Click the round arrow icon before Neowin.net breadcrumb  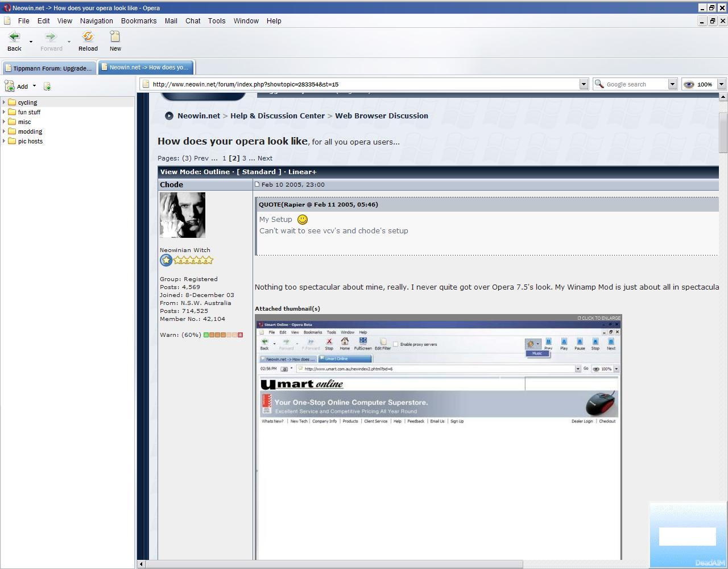pyautogui.click(x=169, y=116)
